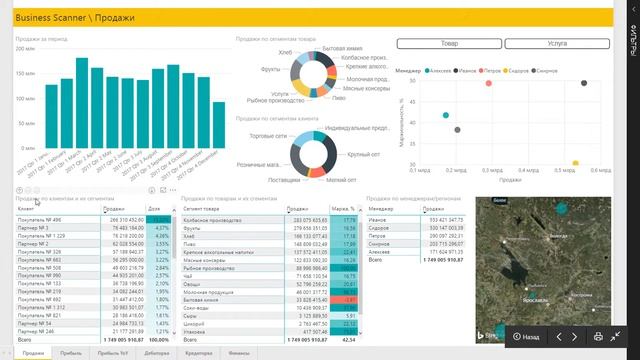This screenshot has height=360, width=640.
Task: Open the Прибыль page tab
Action: pyautogui.click(x=71, y=353)
